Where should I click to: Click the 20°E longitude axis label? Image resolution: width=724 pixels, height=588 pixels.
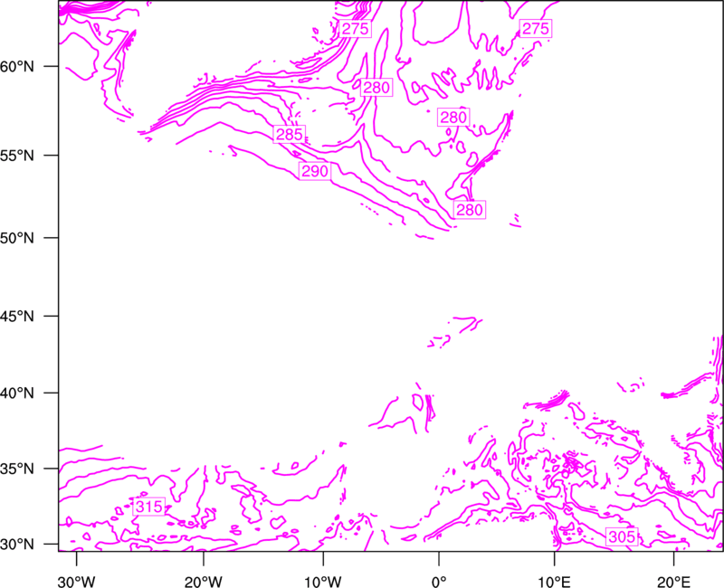(673, 582)
